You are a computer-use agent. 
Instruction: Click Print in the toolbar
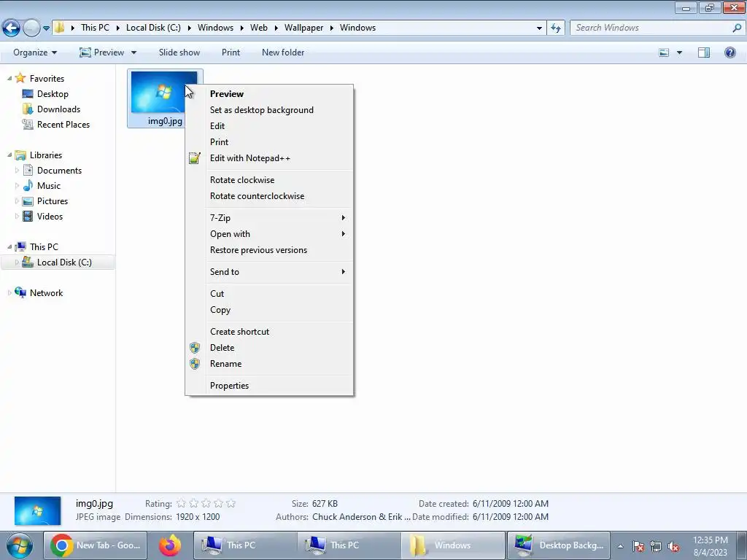pyautogui.click(x=231, y=52)
